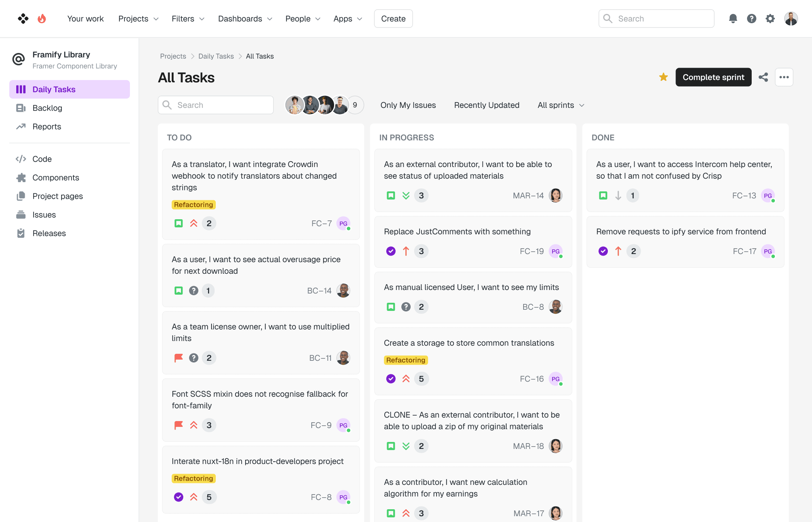Click the yellow Refactoring label on FC-7
This screenshot has width=812, height=522.
193,205
